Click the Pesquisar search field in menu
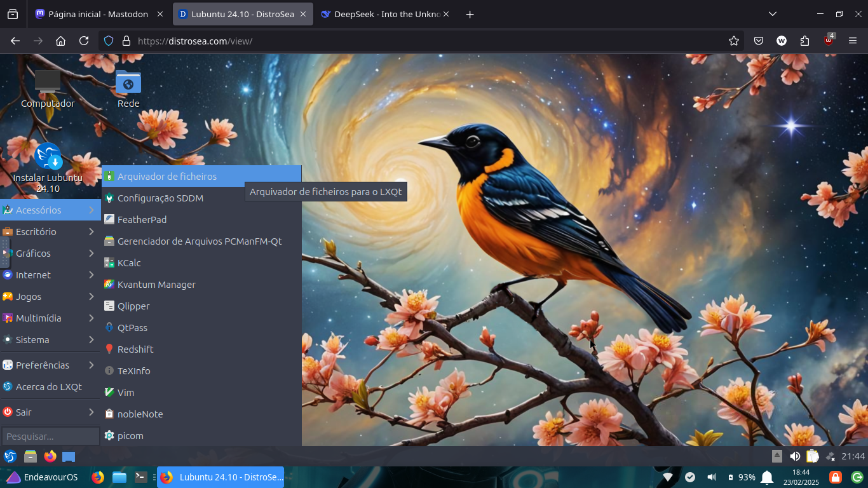 50,437
